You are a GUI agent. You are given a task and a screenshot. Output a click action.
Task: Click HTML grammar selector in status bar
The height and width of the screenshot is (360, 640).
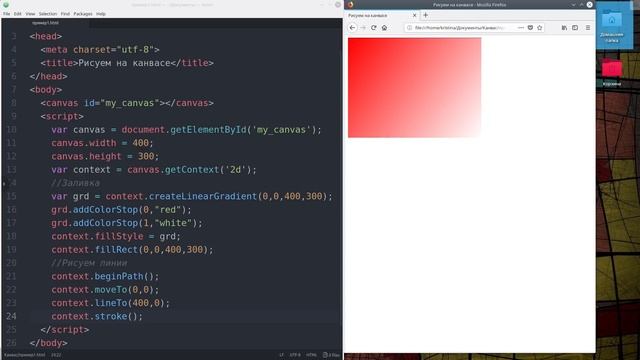pos(311,355)
